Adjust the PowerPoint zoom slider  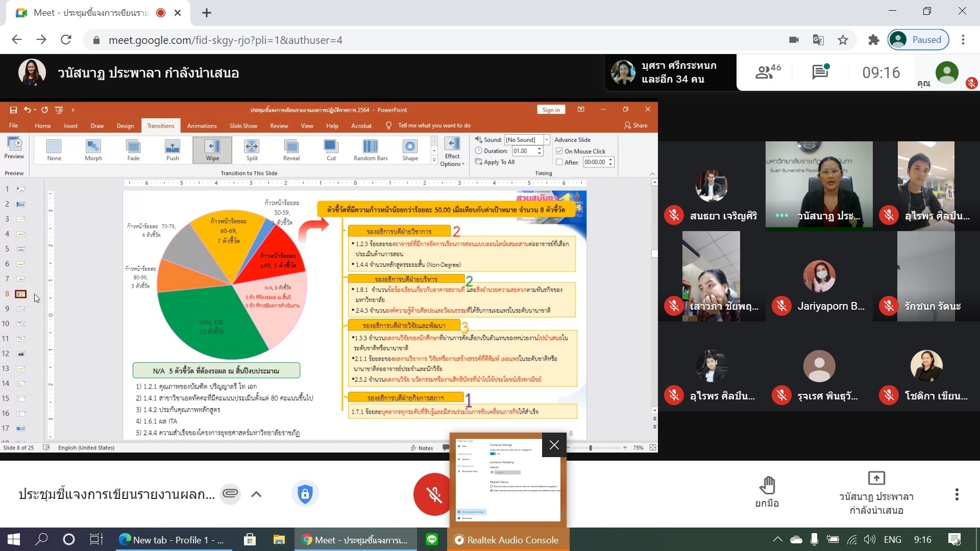(591, 448)
